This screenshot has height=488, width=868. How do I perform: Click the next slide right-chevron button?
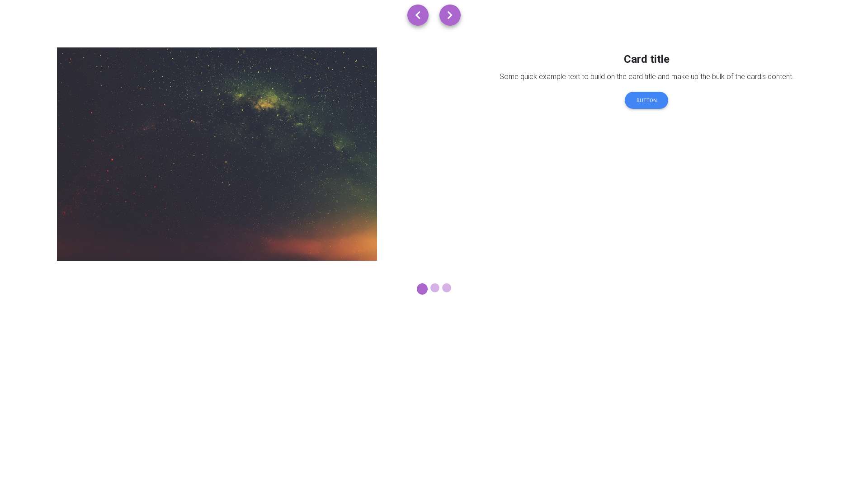(x=450, y=15)
